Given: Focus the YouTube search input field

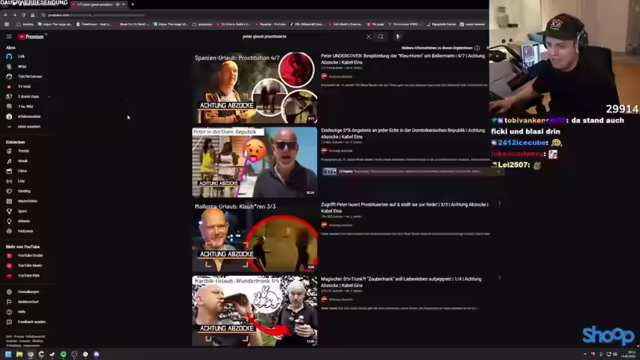Looking at the screenshot, I should click(302, 36).
